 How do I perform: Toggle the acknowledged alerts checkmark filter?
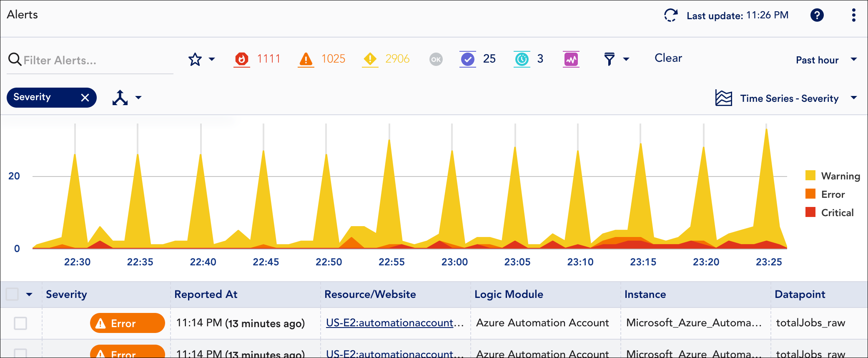468,59
